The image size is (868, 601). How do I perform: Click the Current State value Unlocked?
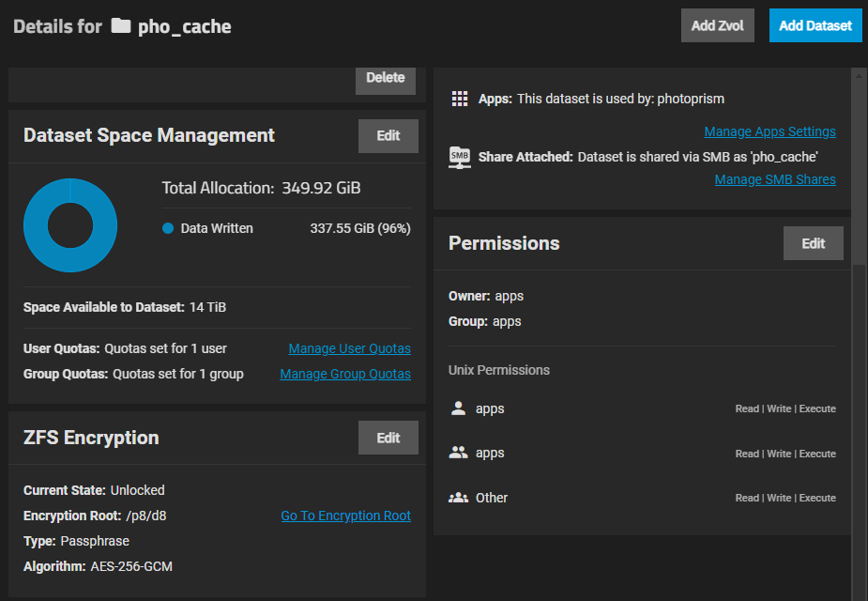click(x=137, y=490)
